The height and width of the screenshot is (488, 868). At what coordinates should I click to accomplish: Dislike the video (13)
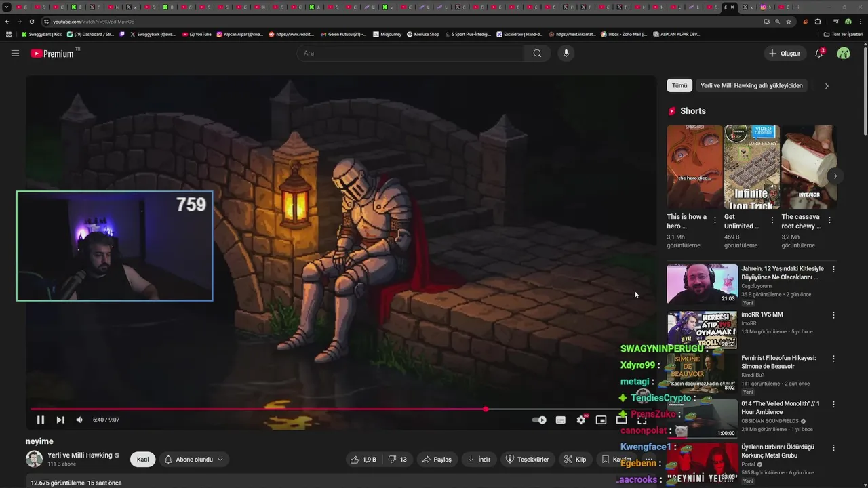point(397,459)
